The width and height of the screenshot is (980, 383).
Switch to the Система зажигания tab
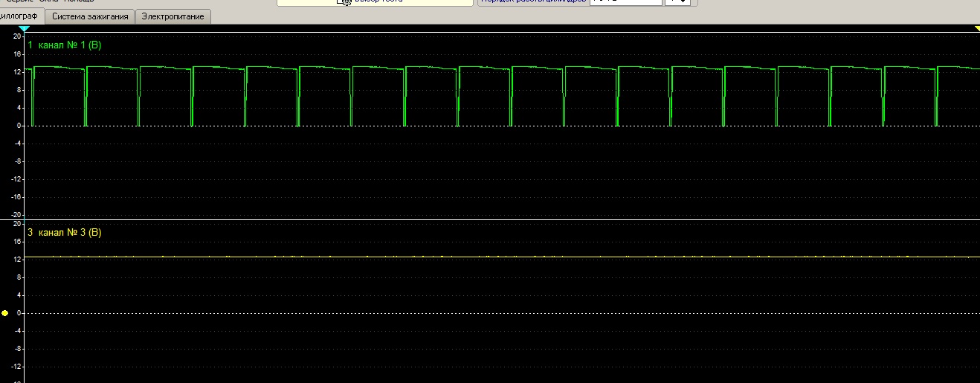(x=90, y=16)
